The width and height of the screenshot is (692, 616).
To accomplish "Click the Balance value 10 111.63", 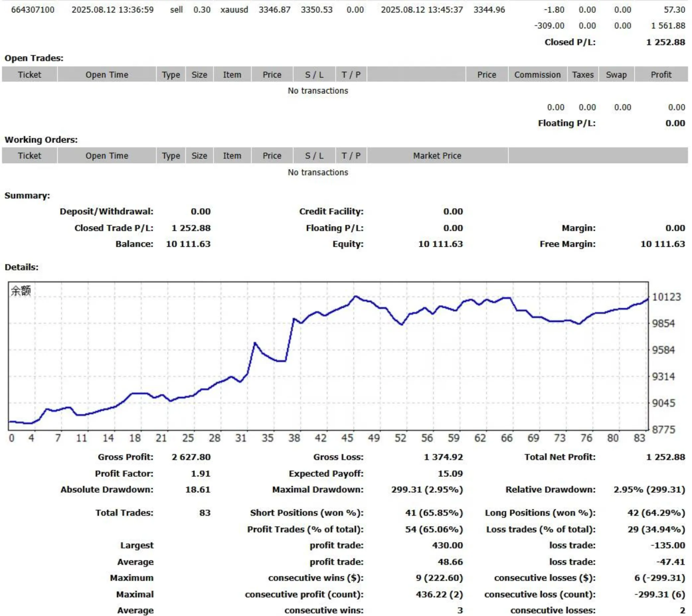I will [188, 244].
